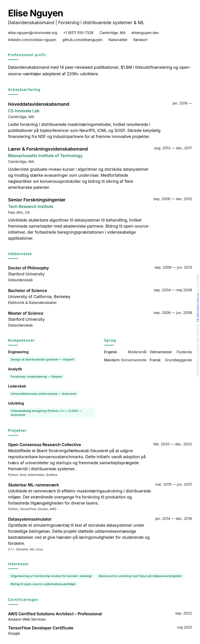Open the linkedin.com/in/elise-nguyen profile link
This screenshot has height=644, width=200.
coord(32,40)
